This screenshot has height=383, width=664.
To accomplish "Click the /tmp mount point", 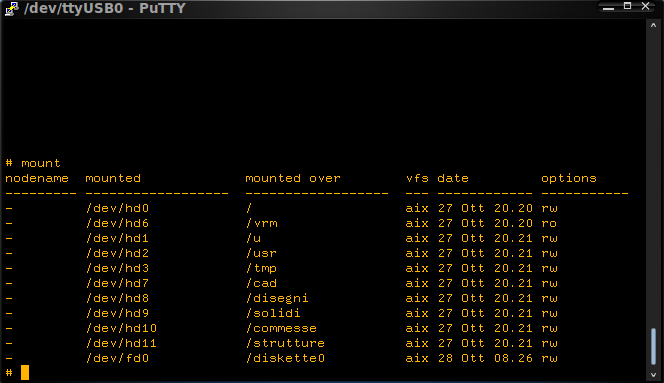I will [x=261, y=269].
